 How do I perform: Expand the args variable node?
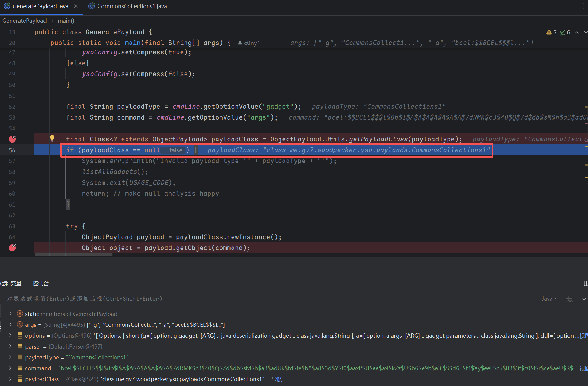[x=10, y=325]
